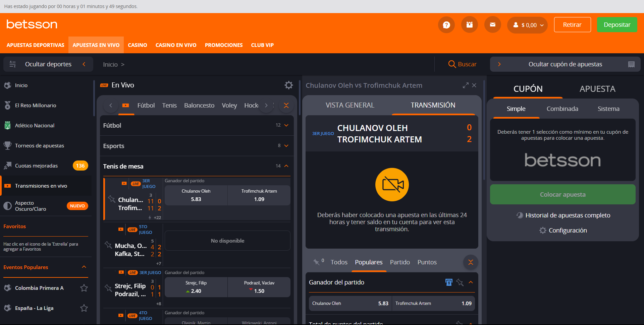Bet on Strejc, Filip at 2.40

[x=196, y=287]
